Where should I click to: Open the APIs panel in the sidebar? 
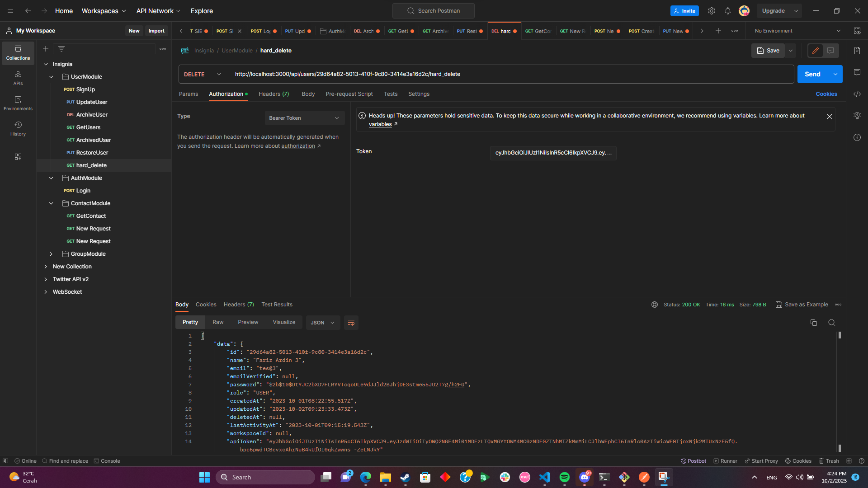click(18, 77)
